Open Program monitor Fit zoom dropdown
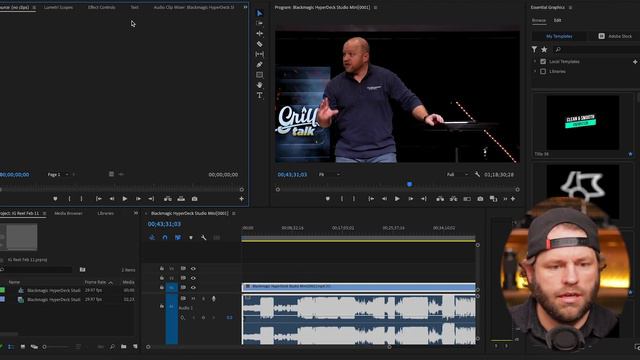This screenshot has height=360, width=640. tap(329, 174)
